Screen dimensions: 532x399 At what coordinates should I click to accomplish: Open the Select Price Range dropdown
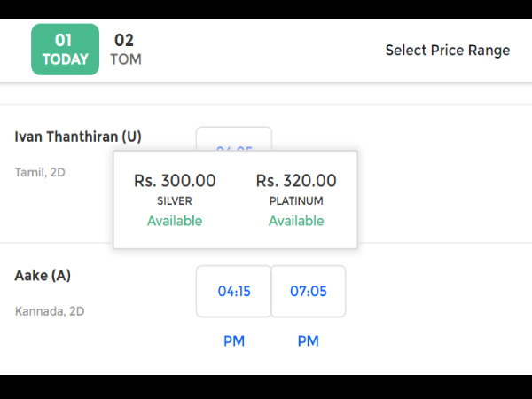447,50
